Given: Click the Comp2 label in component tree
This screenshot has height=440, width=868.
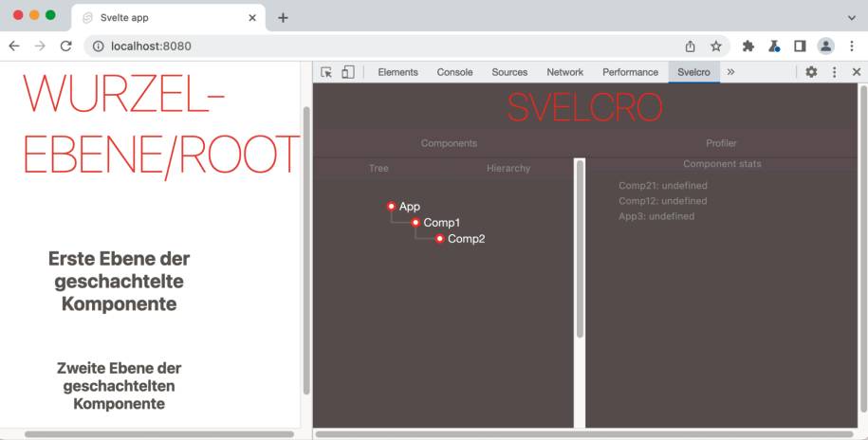Looking at the screenshot, I should (466, 239).
